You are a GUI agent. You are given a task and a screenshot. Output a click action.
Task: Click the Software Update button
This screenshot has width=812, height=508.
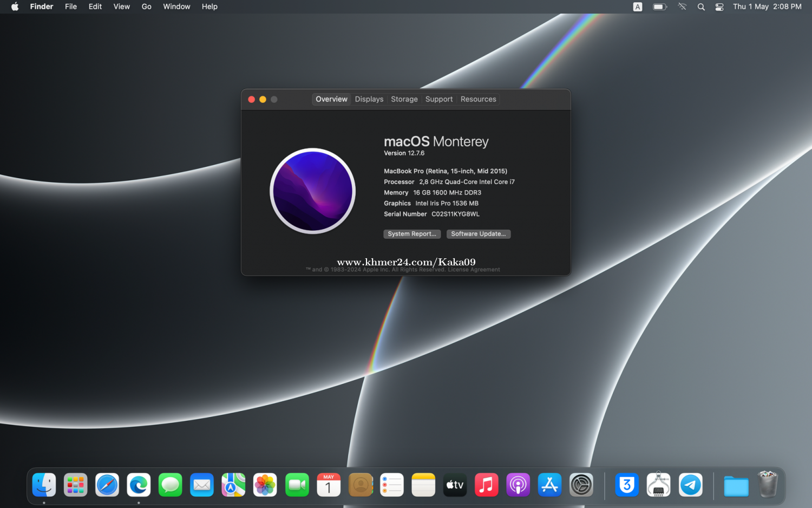479,234
